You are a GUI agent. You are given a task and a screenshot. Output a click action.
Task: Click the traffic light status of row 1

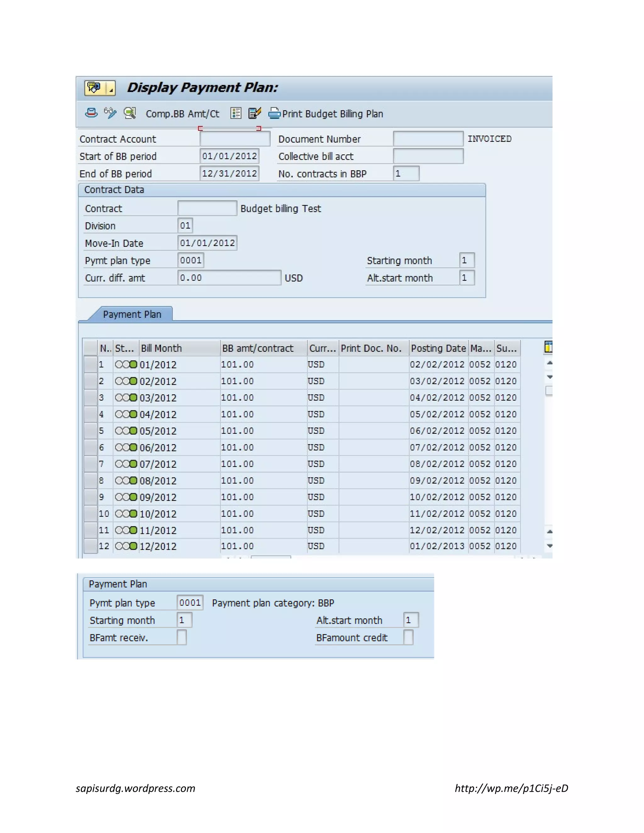coord(126,365)
